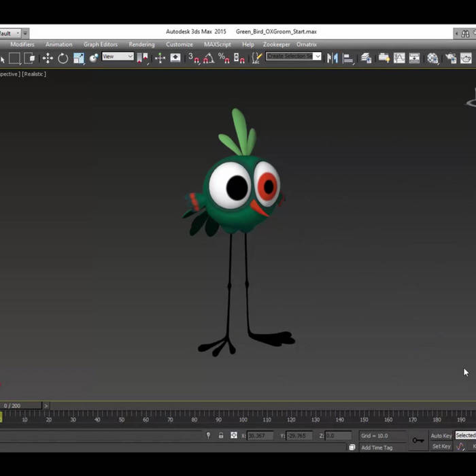Click the teapot Render icon
This screenshot has height=476, width=476.
click(465, 58)
